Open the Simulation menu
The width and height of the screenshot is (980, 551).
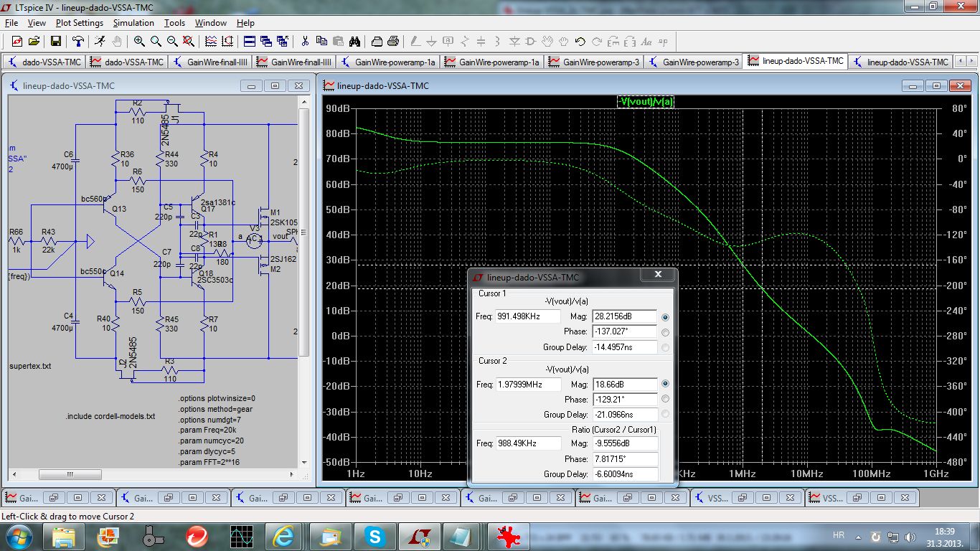tap(133, 23)
